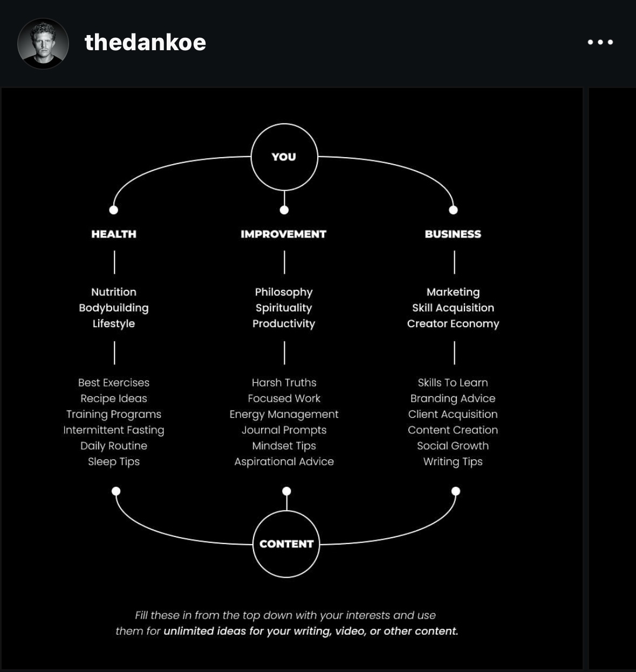The height and width of the screenshot is (672, 636).
Task: Click the dot below Sleep Tips
Action: pos(116,491)
